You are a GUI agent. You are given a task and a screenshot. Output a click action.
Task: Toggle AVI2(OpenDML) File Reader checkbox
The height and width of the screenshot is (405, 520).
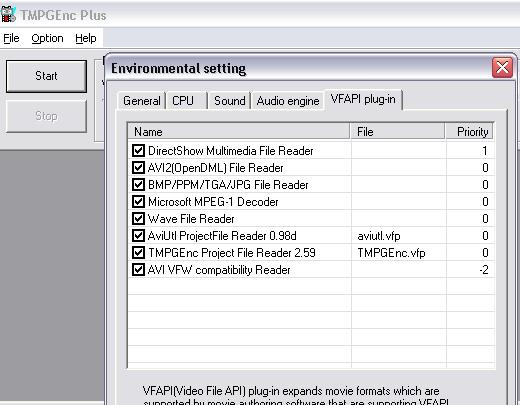point(138,167)
